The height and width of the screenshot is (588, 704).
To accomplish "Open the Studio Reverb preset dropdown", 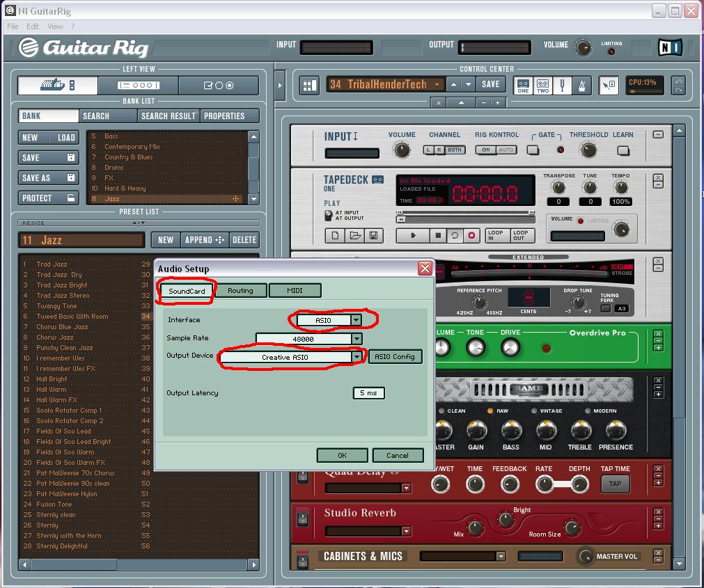I will [x=407, y=531].
